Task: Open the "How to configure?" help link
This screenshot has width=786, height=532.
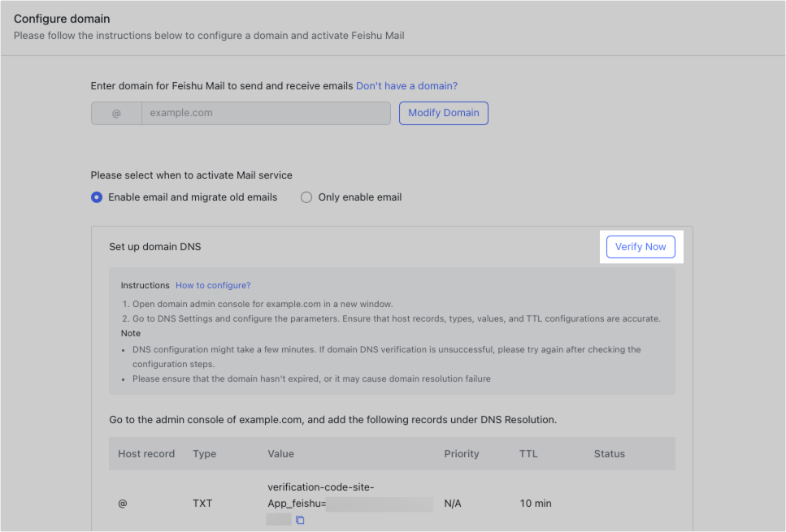Action: tap(213, 285)
